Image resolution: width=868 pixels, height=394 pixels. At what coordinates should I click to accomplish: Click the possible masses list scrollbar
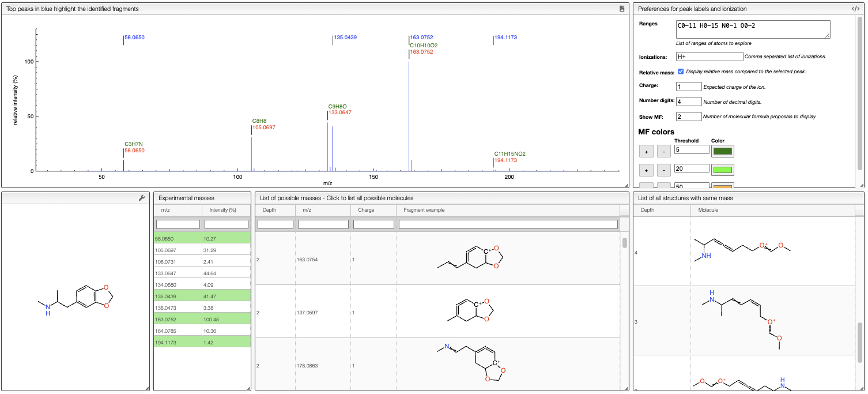coord(624,242)
